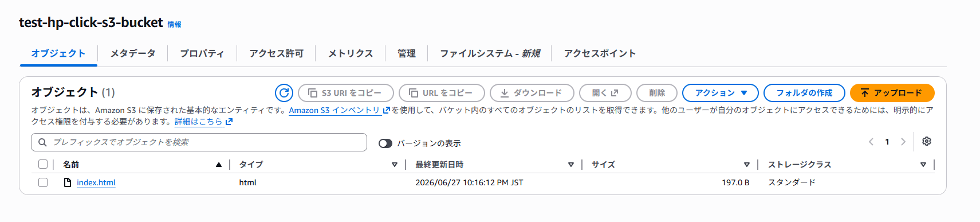Select the checkbox for index.html row

[43, 182]
